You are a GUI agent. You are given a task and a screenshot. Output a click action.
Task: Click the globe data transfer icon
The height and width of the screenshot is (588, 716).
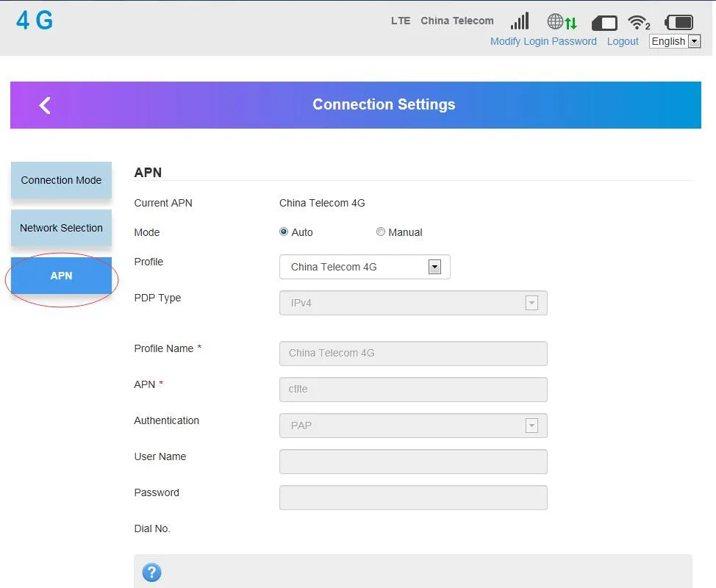tap(562, 21)
